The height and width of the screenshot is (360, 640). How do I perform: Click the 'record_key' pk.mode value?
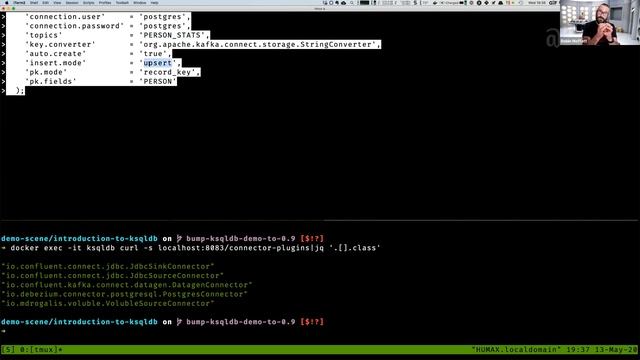[x=169, y=72]
